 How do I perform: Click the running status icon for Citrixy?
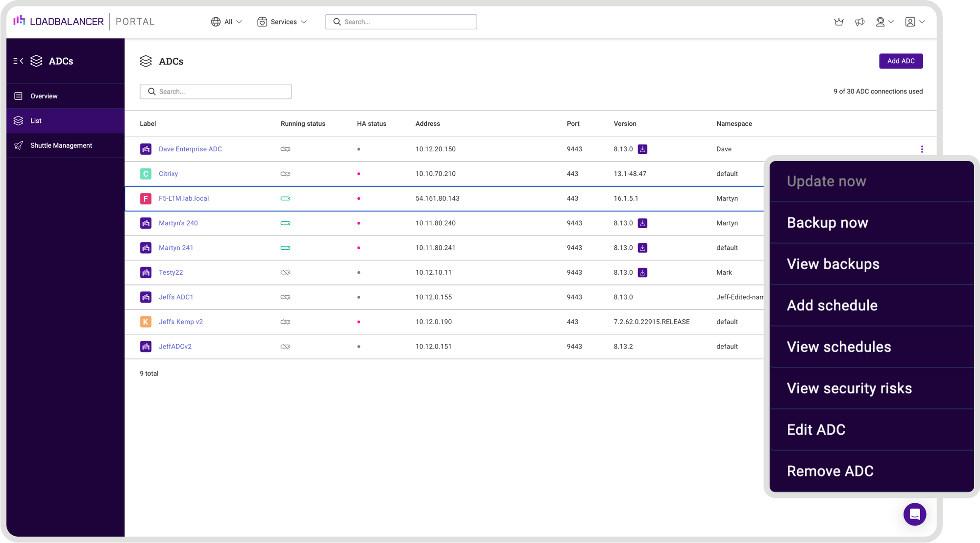pos(285,174)
